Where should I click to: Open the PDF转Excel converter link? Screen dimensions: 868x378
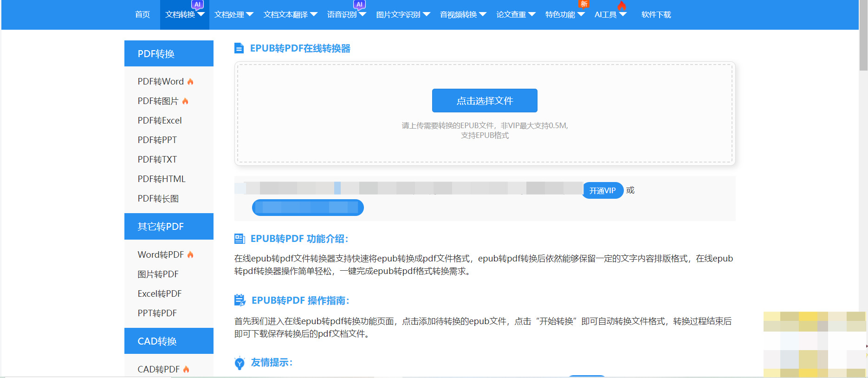[160, 121]
